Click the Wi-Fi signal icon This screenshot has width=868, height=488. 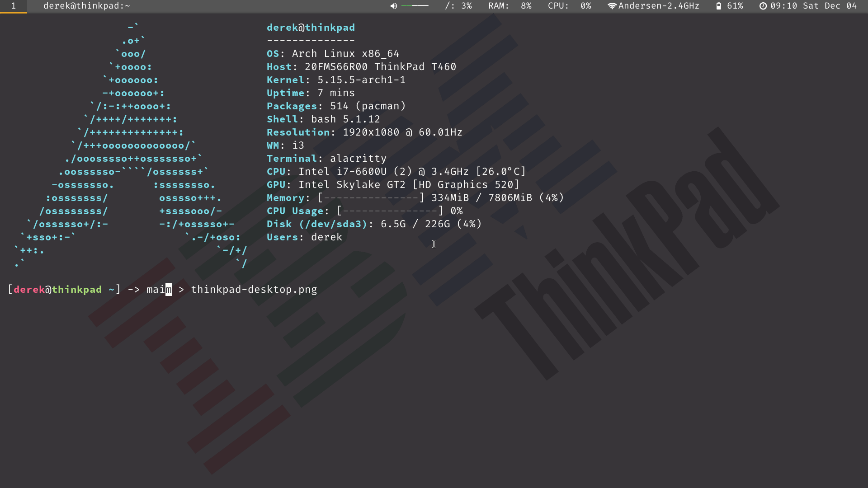point(612,6)
